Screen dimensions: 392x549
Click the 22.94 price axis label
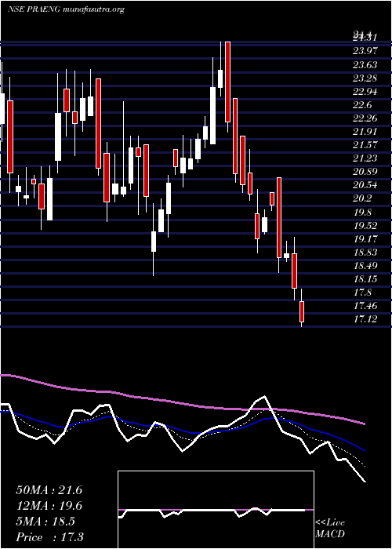pos(365,92)
